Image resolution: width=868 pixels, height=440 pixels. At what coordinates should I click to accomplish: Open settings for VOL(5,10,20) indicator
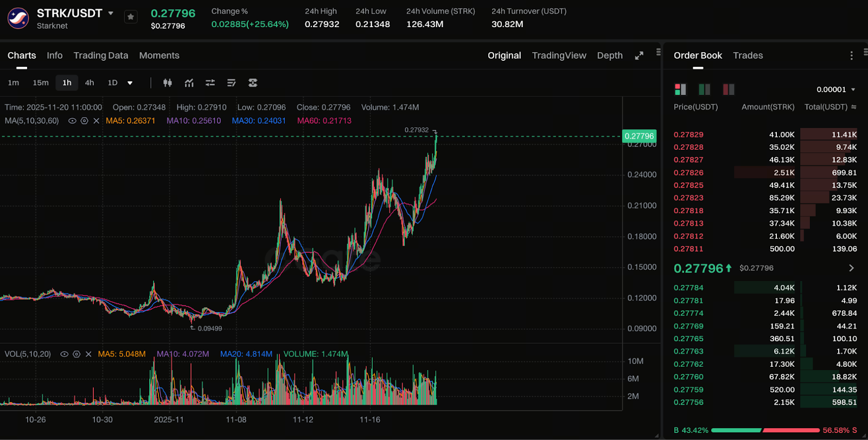pos(76,354)
